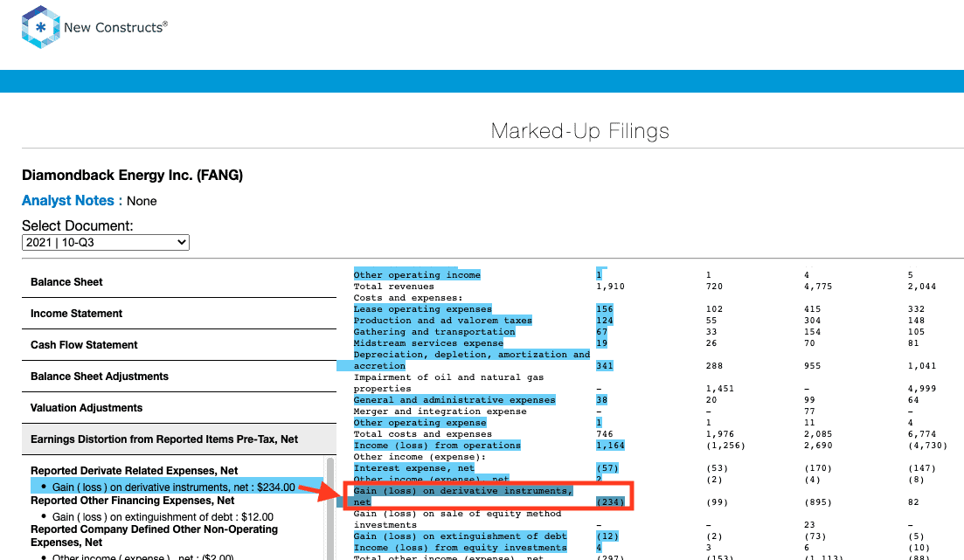Click the Reported Derivate Related Expenses heading

point(134,470)
